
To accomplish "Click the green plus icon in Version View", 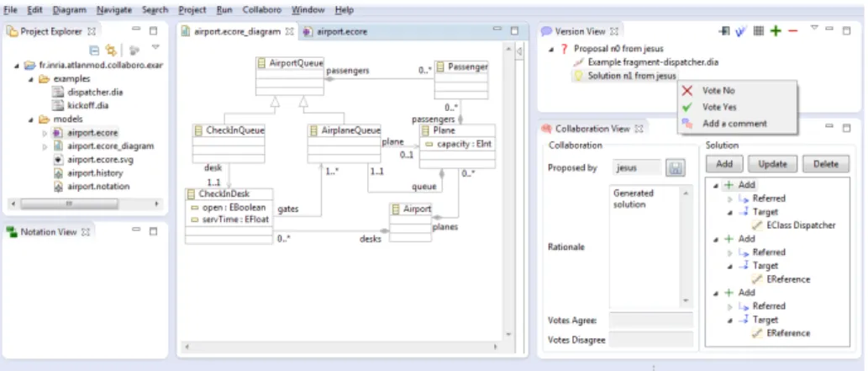I will (x=776, y=32).
